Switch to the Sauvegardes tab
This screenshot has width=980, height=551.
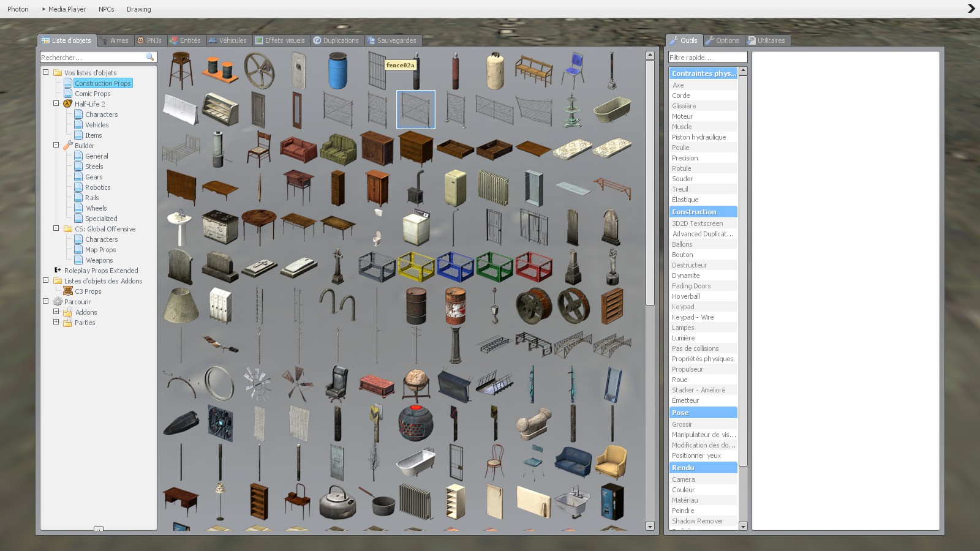[x=392, y=40]
